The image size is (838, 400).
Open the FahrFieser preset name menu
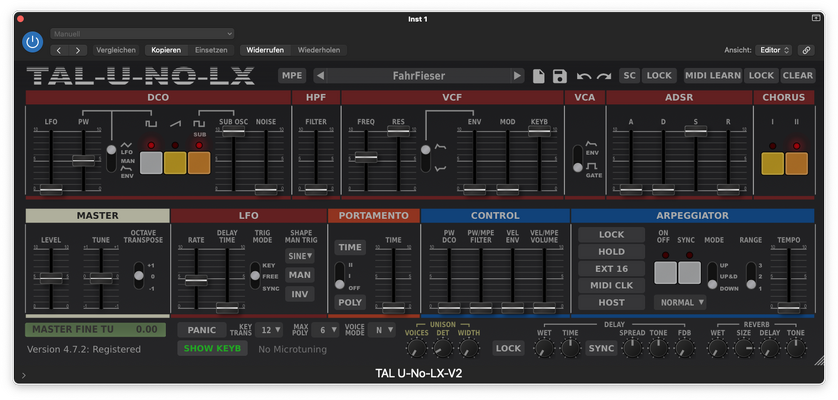pyautogui.click(x=418, y=76)
